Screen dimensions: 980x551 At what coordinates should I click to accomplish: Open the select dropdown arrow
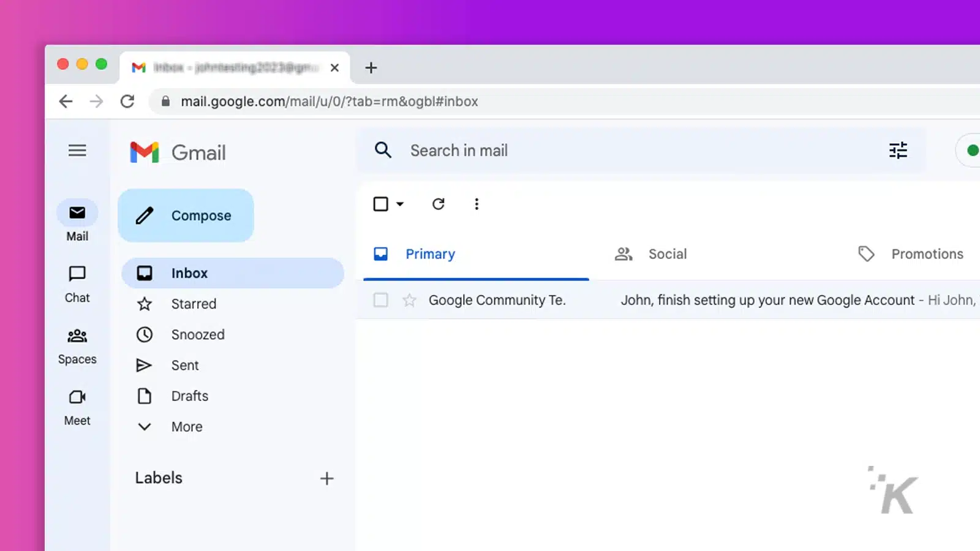pyautogui.click(x=400, y=204)
